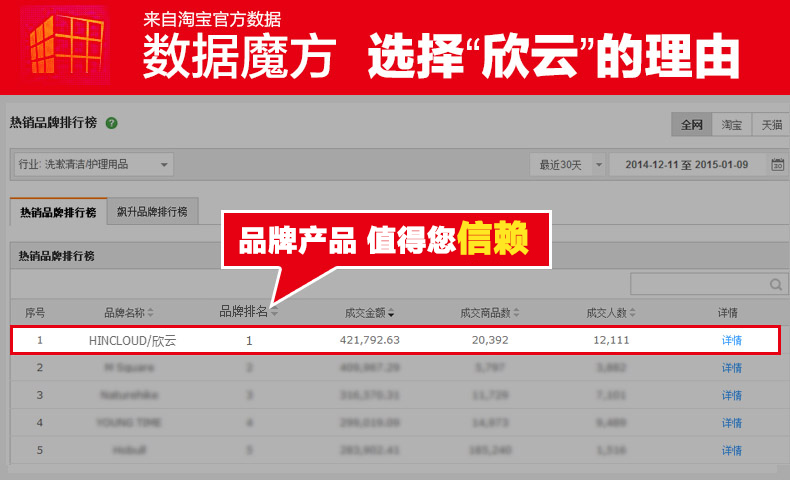The height and width of the screenshot is (480, 790).
Task: Switch to 热销品牌排行榜 tab
Action: 58,212
